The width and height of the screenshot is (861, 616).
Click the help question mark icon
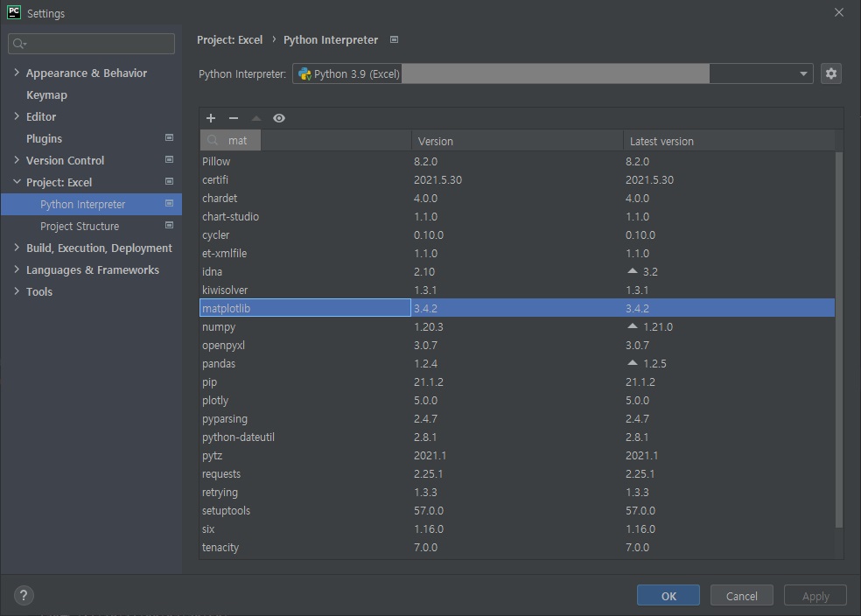[24, 595]
